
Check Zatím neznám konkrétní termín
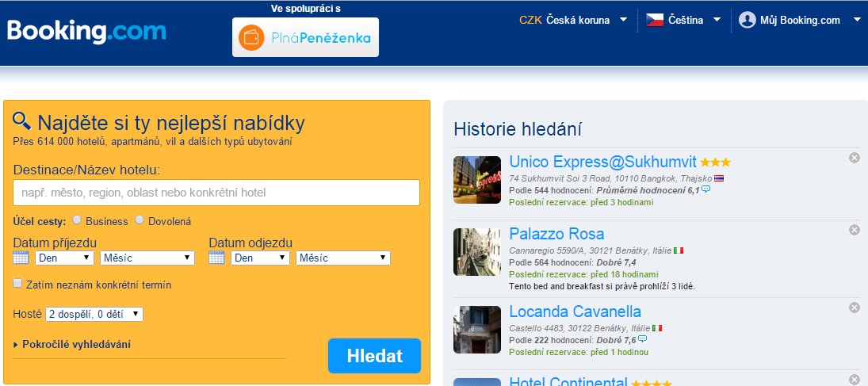(17, 284)
